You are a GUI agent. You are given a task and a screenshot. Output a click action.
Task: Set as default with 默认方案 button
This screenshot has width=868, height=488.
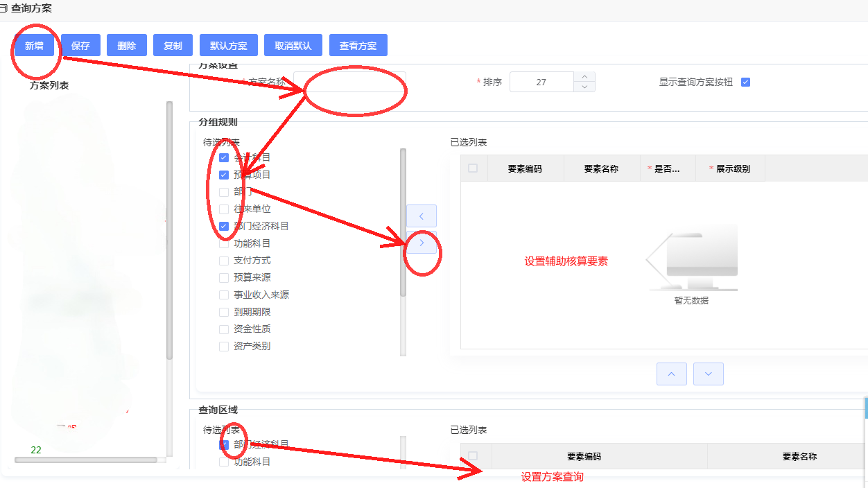coord(228,46)
